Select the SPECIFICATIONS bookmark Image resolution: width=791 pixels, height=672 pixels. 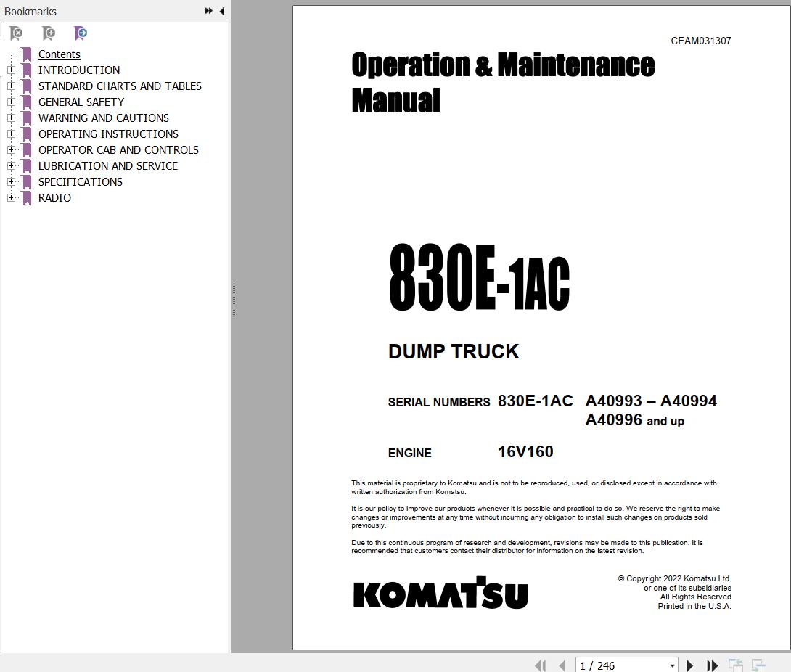point(81,182)
